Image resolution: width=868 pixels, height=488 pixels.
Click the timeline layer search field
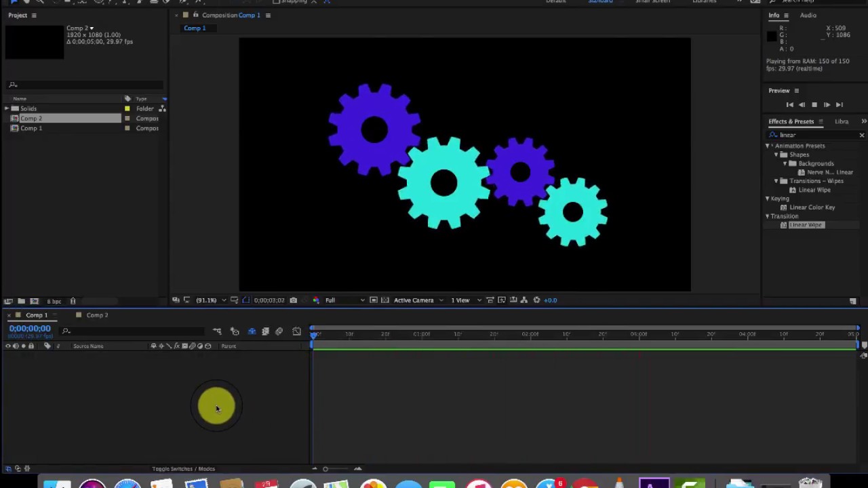132,331
